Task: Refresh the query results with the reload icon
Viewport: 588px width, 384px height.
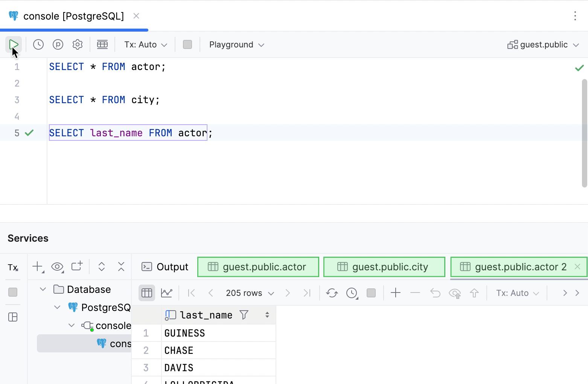Action: point(332,293)
